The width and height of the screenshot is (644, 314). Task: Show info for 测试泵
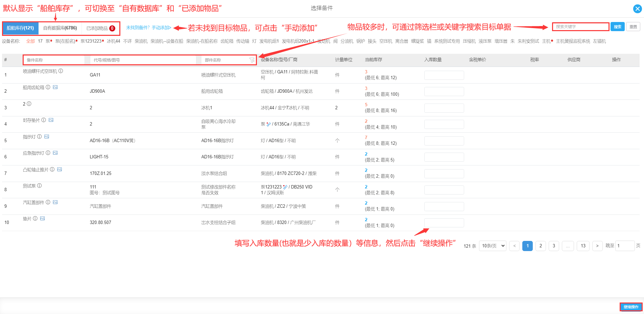click(x=40, y=186)
